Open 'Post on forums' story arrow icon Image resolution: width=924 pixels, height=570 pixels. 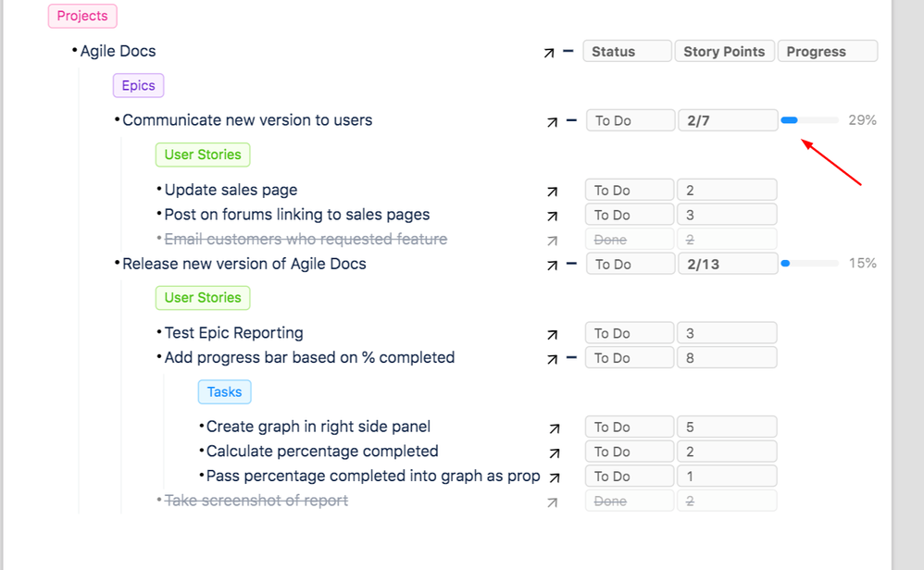click(553, 216)
